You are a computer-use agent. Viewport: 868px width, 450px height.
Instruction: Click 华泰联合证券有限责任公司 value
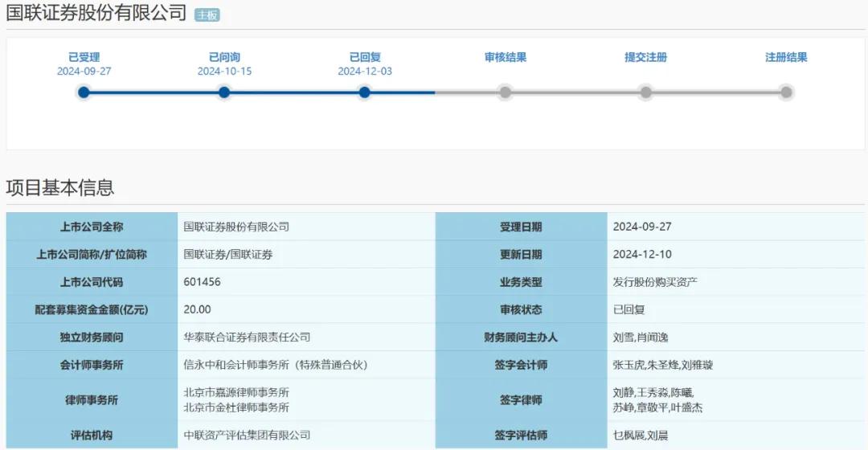click(x=247, y=337)
